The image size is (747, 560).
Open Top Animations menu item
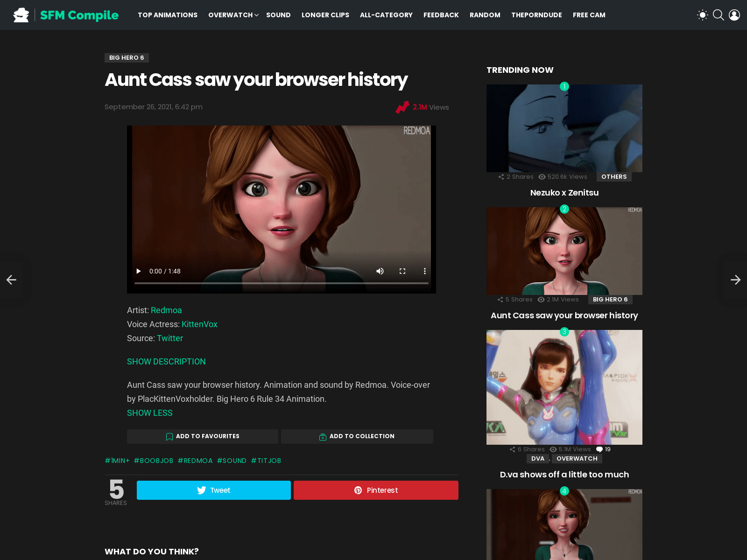coord(168,15)
